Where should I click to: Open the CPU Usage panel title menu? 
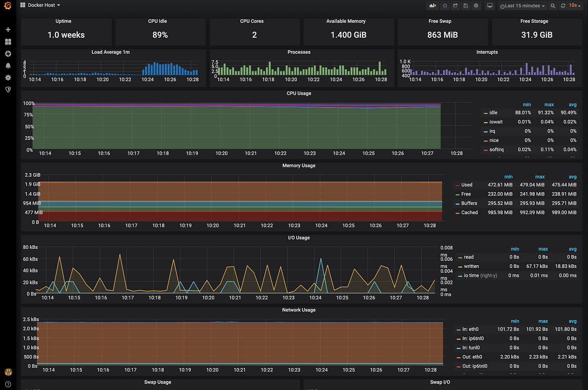click(x=299, y=93)
